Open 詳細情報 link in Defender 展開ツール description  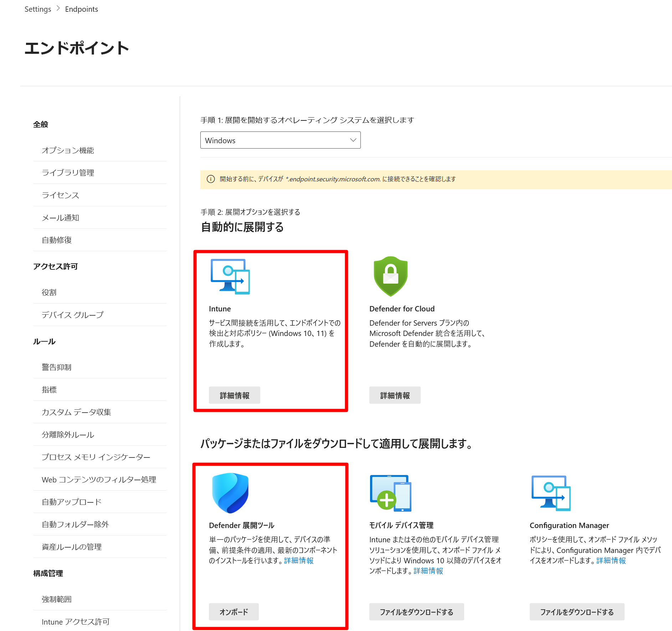[x=299, y=561]
